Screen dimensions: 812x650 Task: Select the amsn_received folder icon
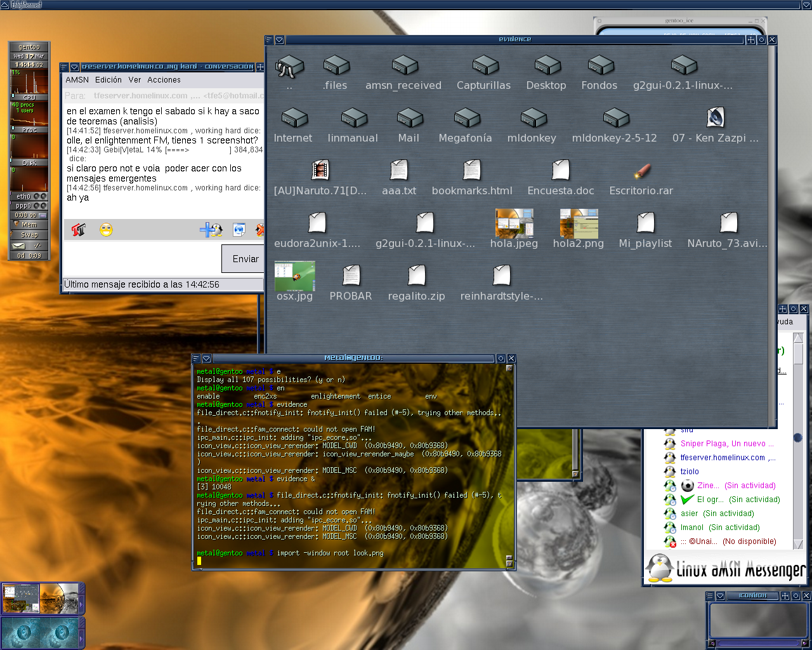pos(405,65)
